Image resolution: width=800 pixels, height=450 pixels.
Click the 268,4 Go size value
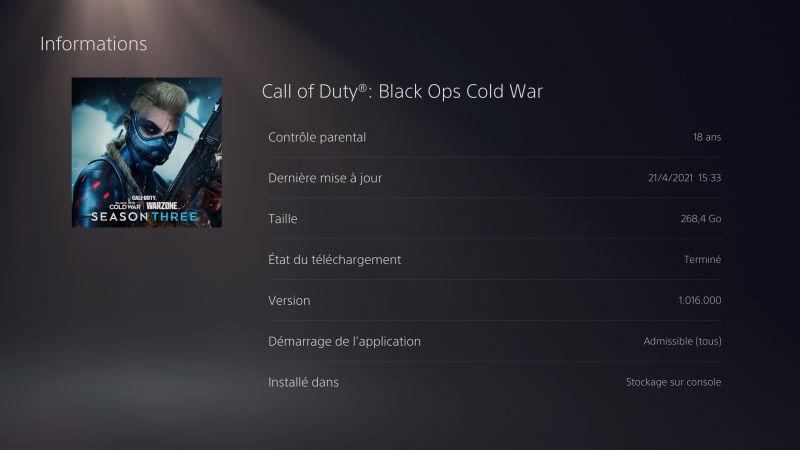tap(701, 218)
